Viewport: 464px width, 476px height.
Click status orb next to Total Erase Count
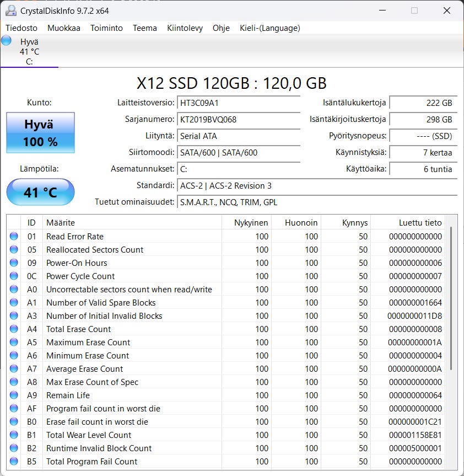[x=14, y=329]
